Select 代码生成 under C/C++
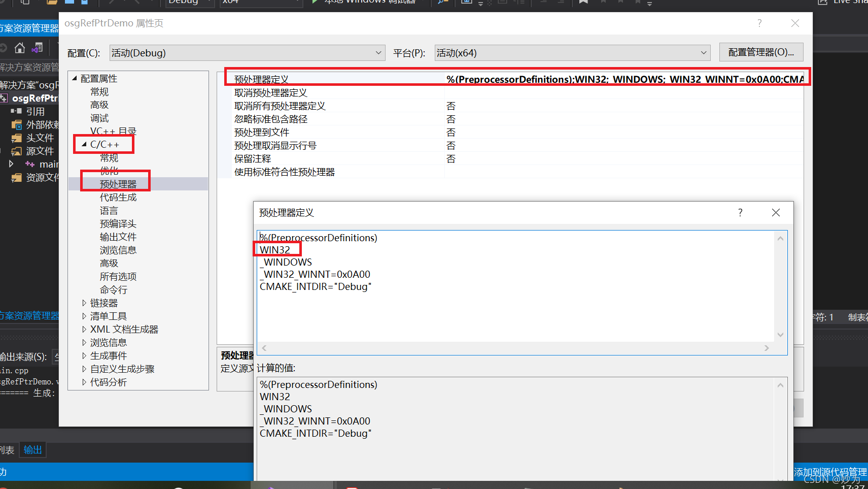 click(x=118, y=197)
